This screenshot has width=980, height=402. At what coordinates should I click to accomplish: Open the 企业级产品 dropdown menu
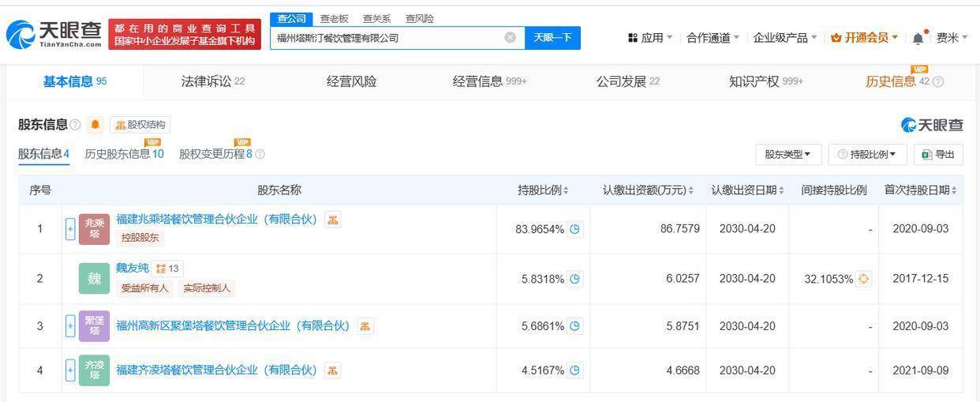pyautogui.click(x=785, y=38)
